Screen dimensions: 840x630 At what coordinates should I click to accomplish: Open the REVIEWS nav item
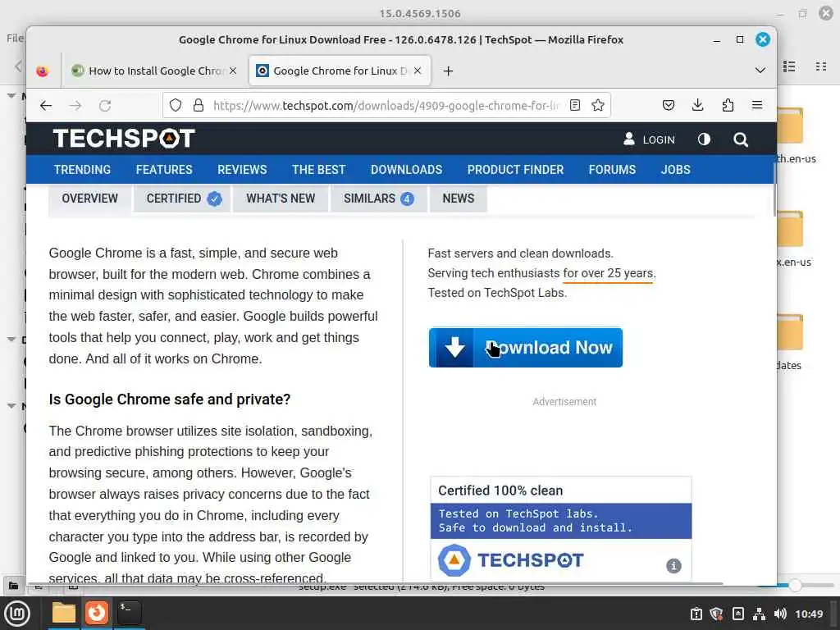tap(242, 169)
